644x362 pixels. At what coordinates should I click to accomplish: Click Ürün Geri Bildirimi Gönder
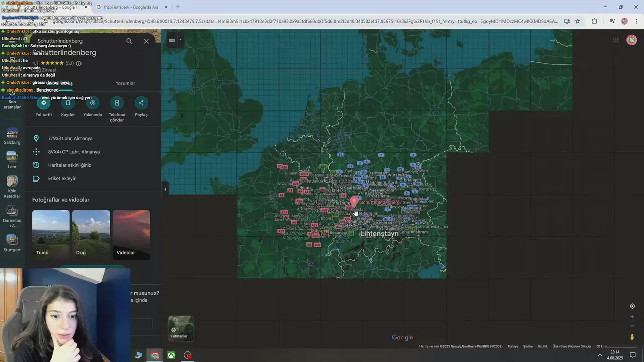click(572, 346)
